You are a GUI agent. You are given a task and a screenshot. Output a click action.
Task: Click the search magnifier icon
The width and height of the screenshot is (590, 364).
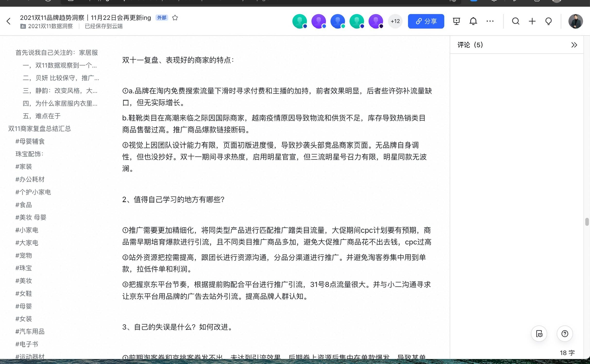[x=515, y=21]
